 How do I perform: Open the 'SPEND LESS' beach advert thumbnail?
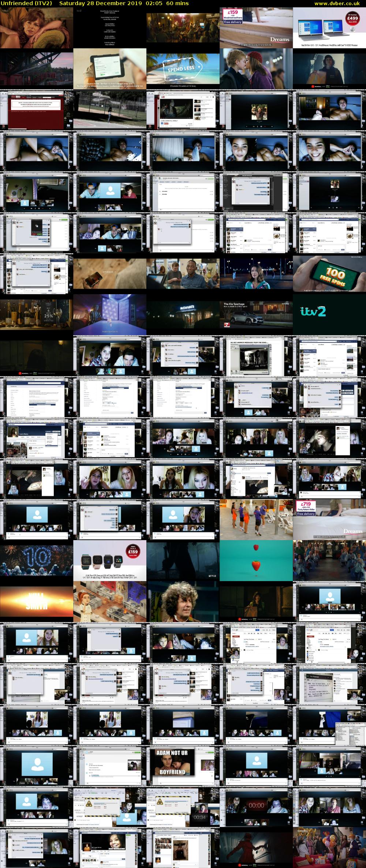[183, 69]
